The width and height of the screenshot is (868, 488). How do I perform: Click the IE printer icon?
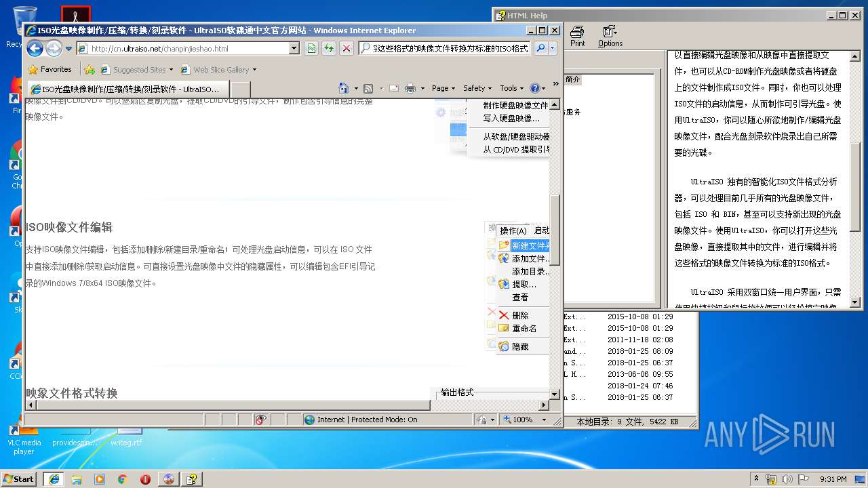coord(410,88)
